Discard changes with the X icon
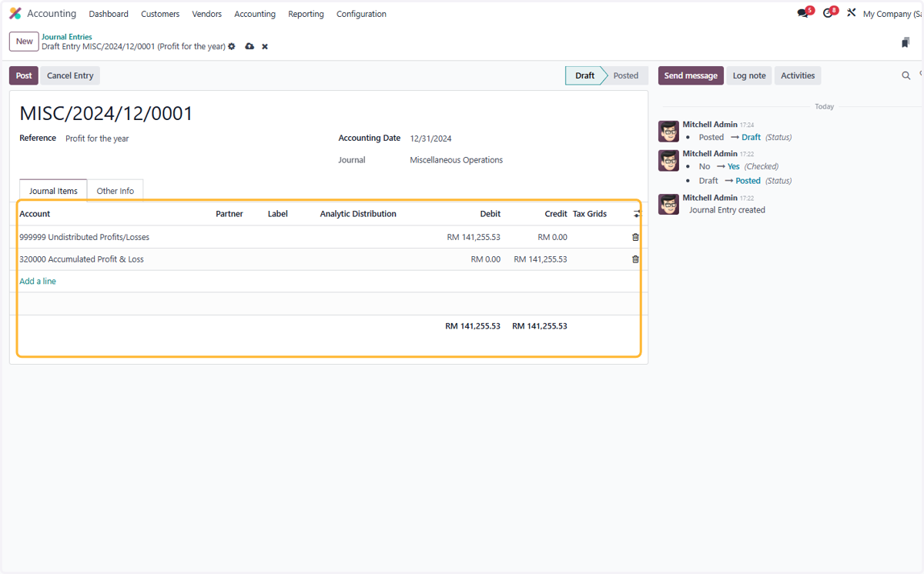Screen dimensions: 924x574 pyautogui.click(x=265, y=47)
